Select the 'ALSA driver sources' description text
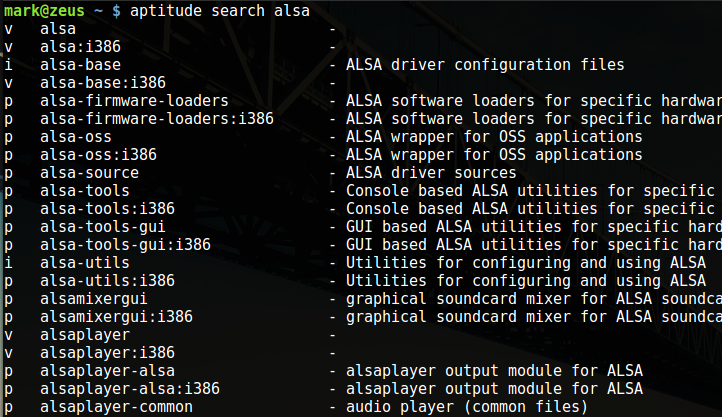The width and height of the screenshot is (722, 417). pyautogui.click(x=431, y=173)
